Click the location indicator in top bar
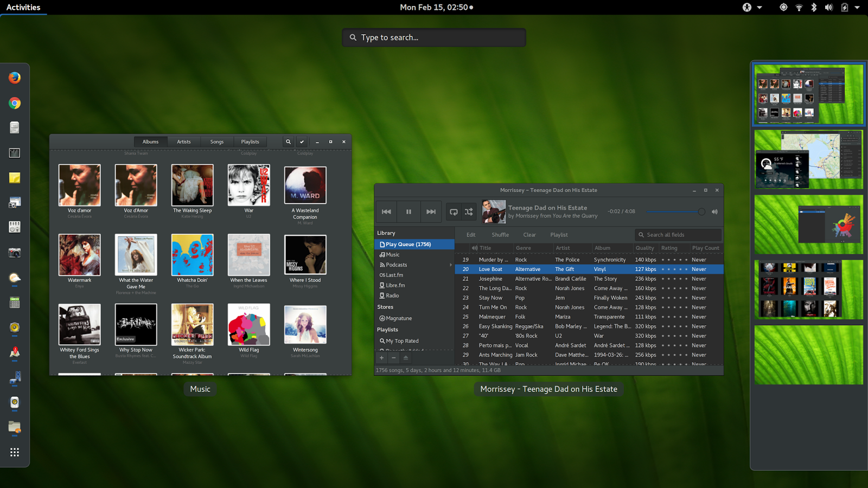Image resolution: width=868 pixels, height=488 pixels. [783, 7]
